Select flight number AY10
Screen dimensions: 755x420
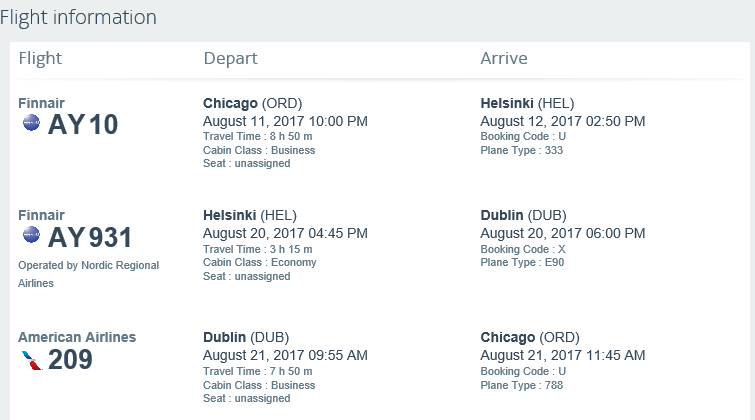(83, 124)
